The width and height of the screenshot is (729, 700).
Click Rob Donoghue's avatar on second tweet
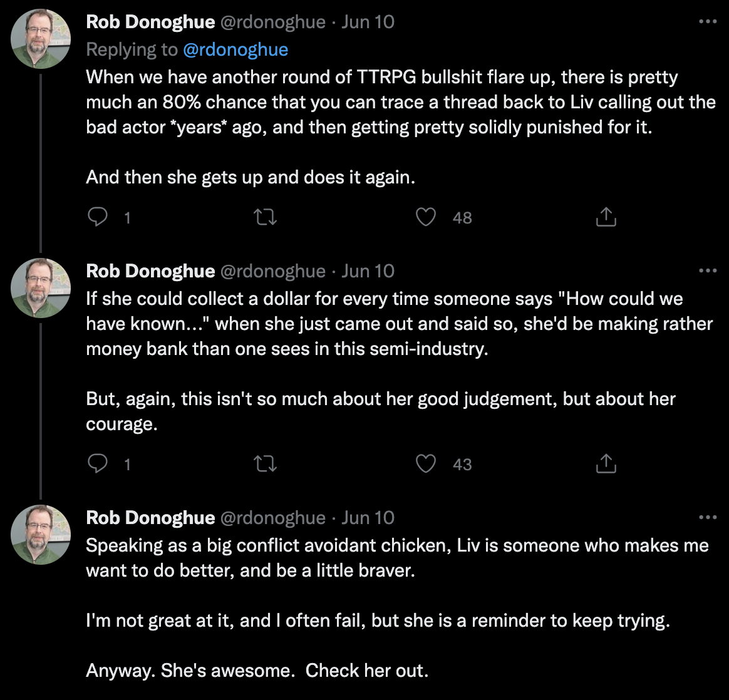tap(41, 288)
